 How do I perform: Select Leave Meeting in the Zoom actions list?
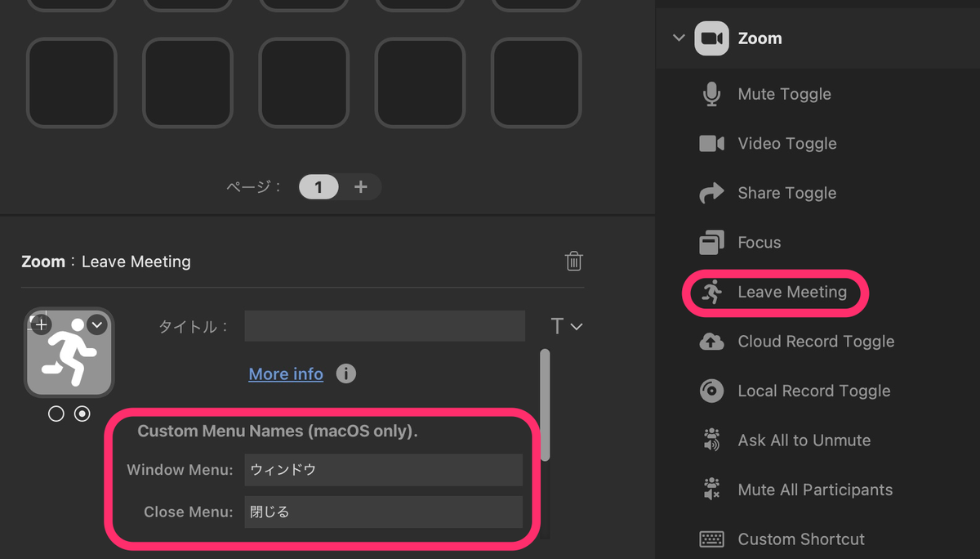click(791, 292)
